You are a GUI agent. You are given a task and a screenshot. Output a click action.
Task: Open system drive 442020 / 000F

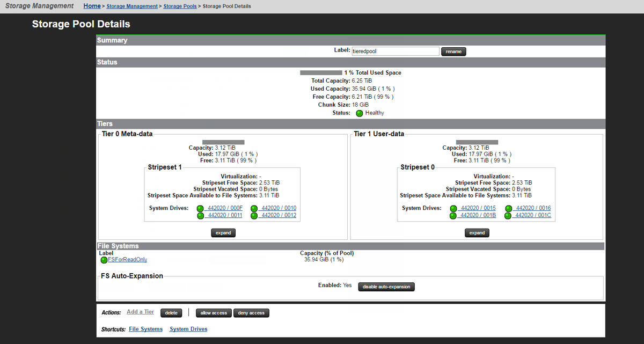(x=225, y=208)
